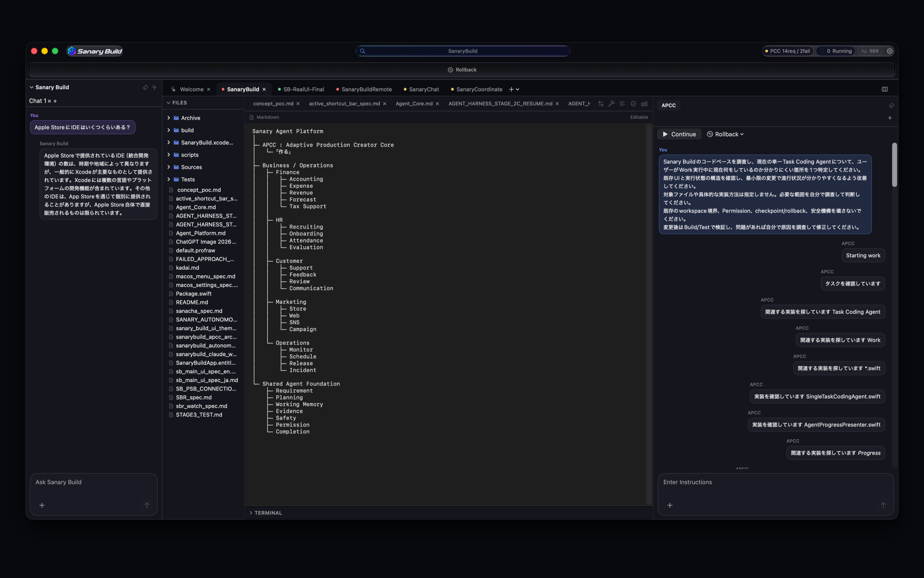The width and height of the screenshot is (924, 578).
Task: Click the SanaryBuild search field
Action: click(x=463, y=51)
